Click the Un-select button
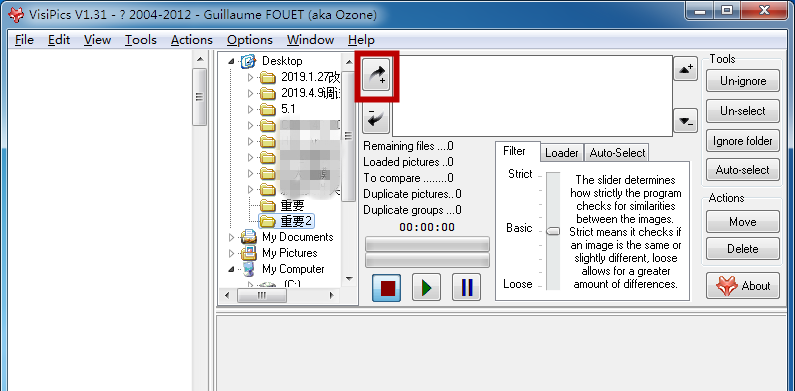The width and height of the screenshot is (795, 391). pyautogui.click(x=743, y=111)
